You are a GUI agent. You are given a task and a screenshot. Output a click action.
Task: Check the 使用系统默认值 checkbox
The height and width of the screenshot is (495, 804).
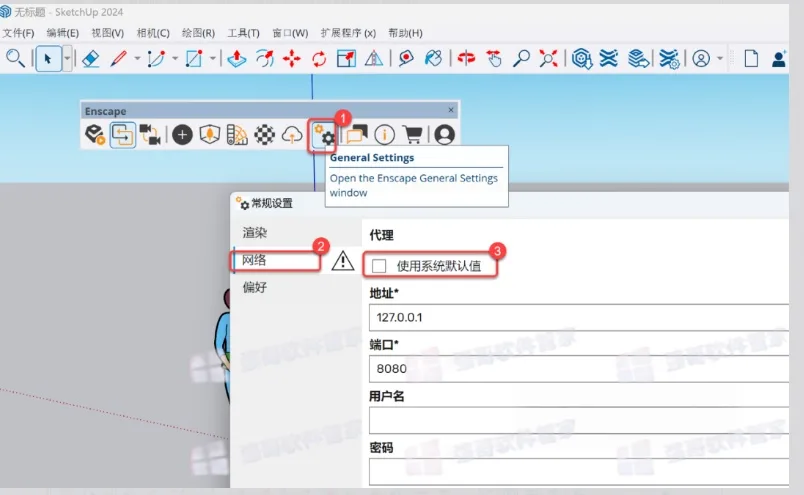click(x=379, y=266)
